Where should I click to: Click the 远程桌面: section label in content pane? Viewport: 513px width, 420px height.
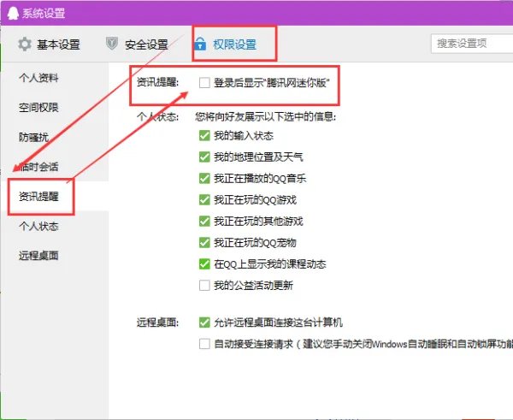coord(157,322)
